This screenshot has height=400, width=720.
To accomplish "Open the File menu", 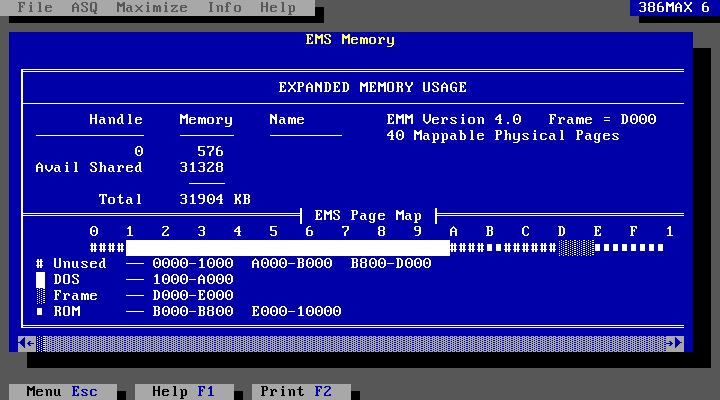I will [35, 7].
